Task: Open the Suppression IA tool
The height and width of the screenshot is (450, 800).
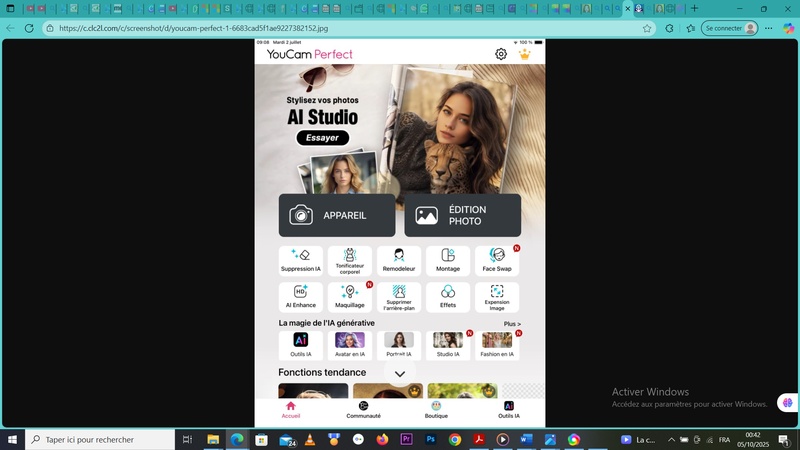Action: pyautogui.click(x=301, y=260)
